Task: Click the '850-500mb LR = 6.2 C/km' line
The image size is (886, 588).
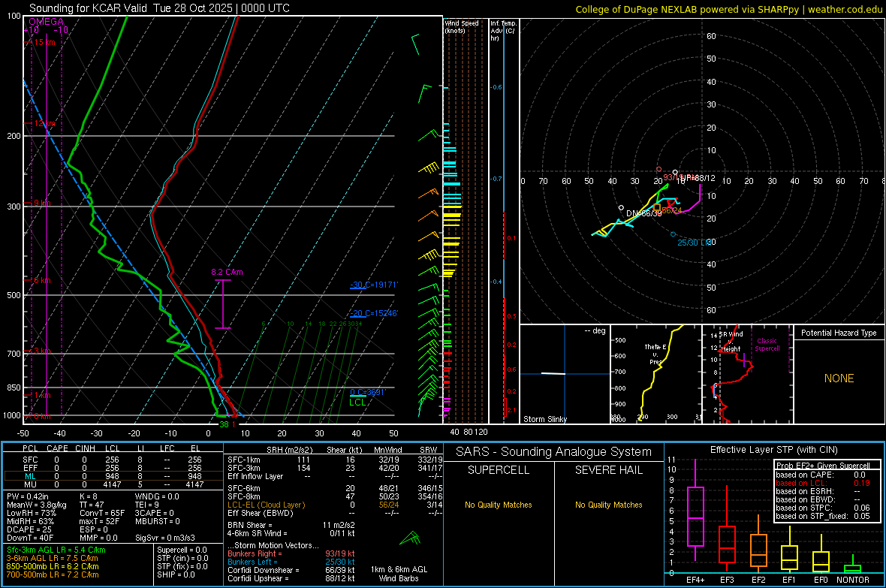Action: click(53, 566)
